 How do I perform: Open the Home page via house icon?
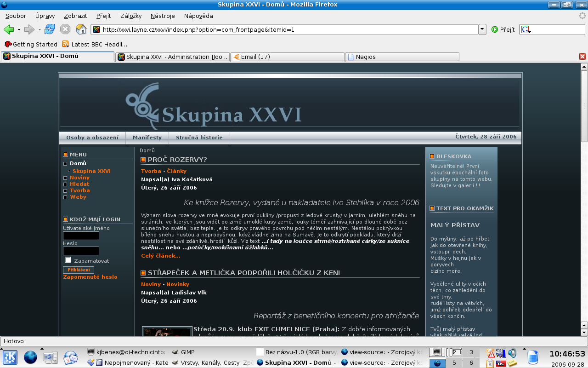[x=81, y=29]
